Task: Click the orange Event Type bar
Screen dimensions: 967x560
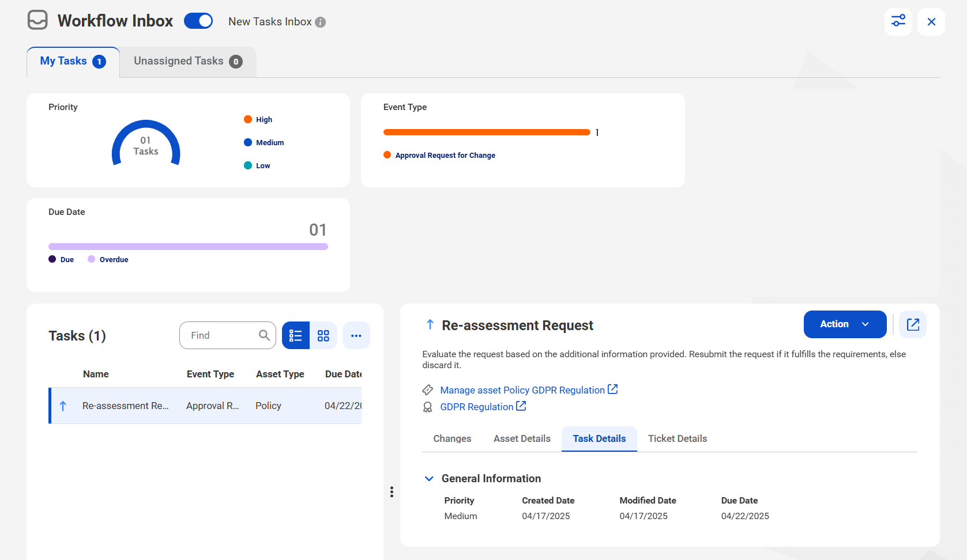Action: [487, 132]
